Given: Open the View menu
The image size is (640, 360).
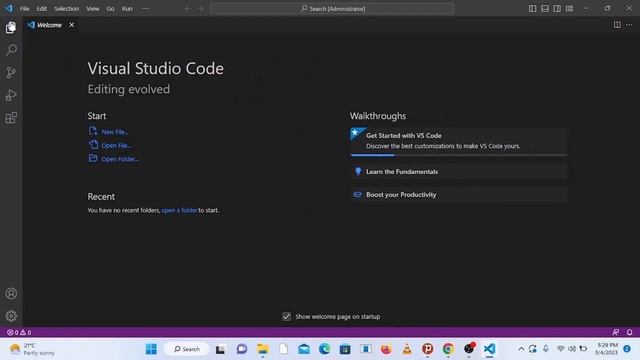Looking at the screenshot, I should (93, 9).
